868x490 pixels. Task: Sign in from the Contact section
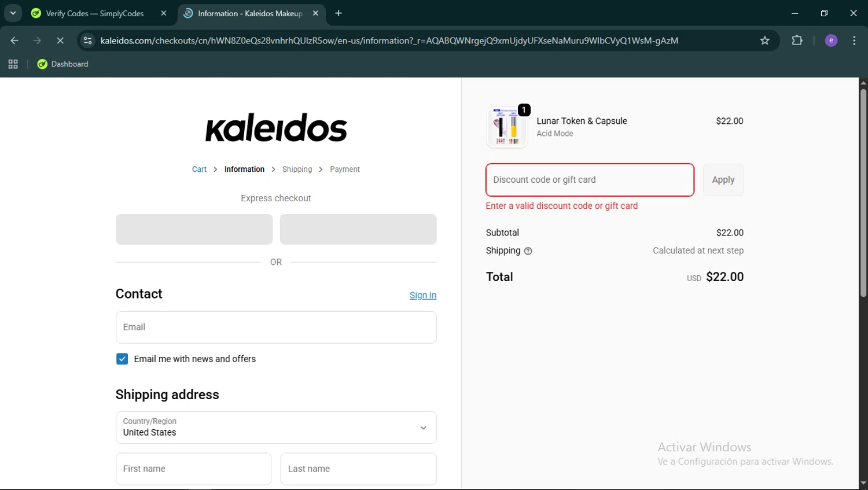pyautogui.click(x=423, y=295)
